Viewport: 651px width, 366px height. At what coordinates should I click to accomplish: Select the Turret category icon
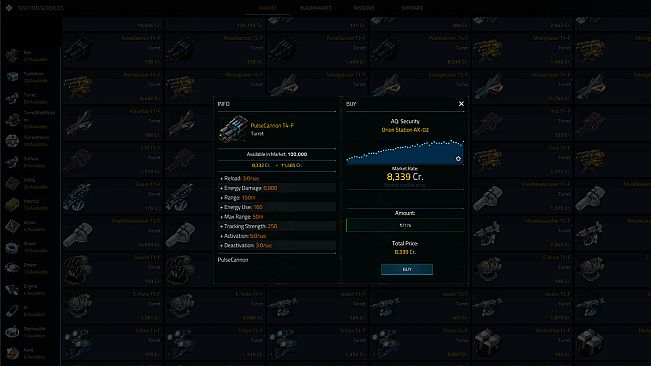pyautogui.click(x=12, y=98)
